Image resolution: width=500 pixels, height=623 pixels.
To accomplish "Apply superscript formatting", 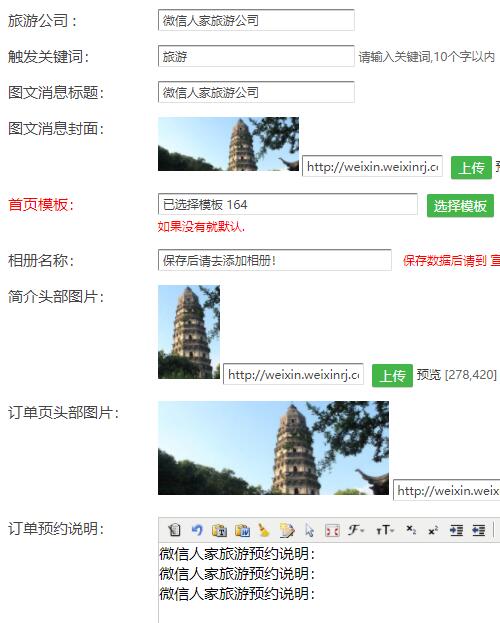I will [x=433, y=530].
